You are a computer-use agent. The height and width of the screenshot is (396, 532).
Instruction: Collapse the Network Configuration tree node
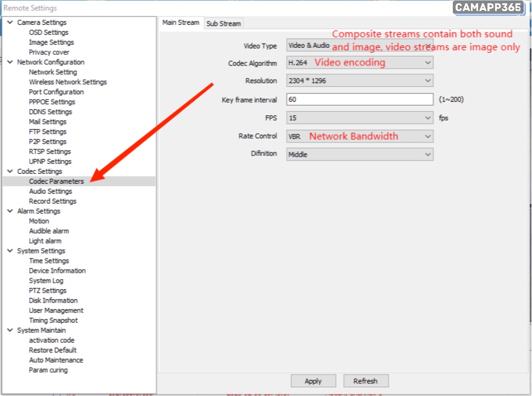tap(10, 62)
